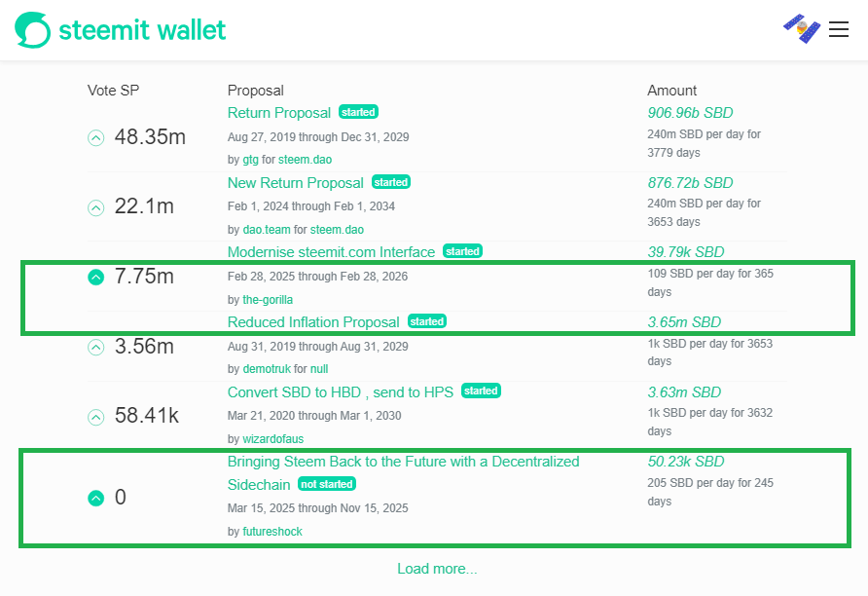This screenshot has width=868, height=596.
Task: Upvote the New Return Proposal row
Action: pos(95,207)
